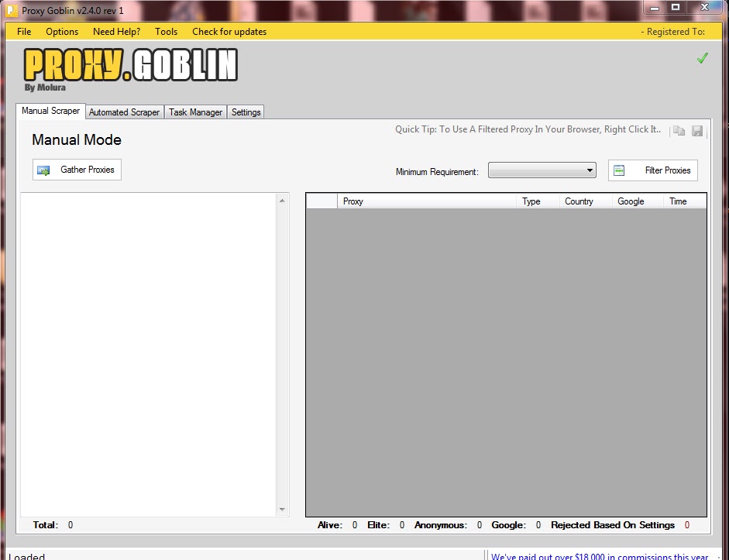Image resolution: width=729 pixels, height=560 pixels.
Task: Click scroll down arrow in proxy list
Action: pyautogui.click(x=282, y=510)
